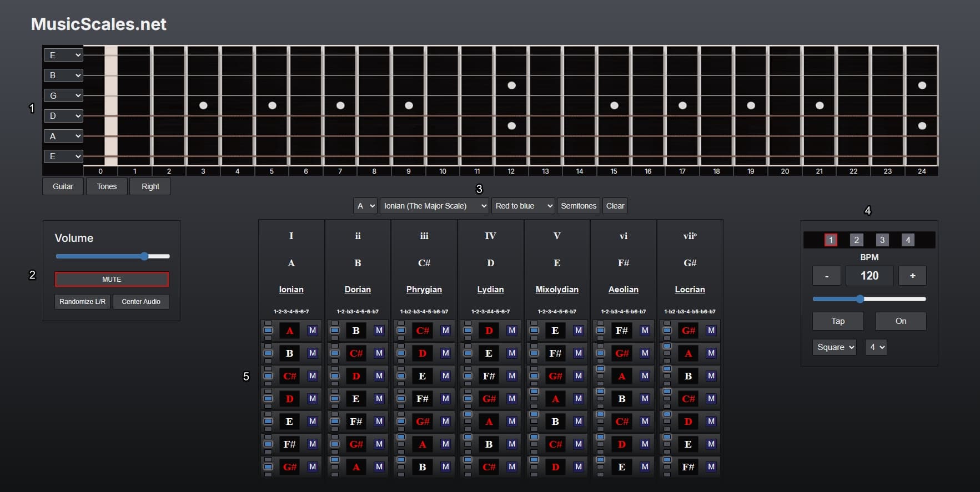Adjust the Volume slider
The image size is (980, 492).
[x=113, y=256]
